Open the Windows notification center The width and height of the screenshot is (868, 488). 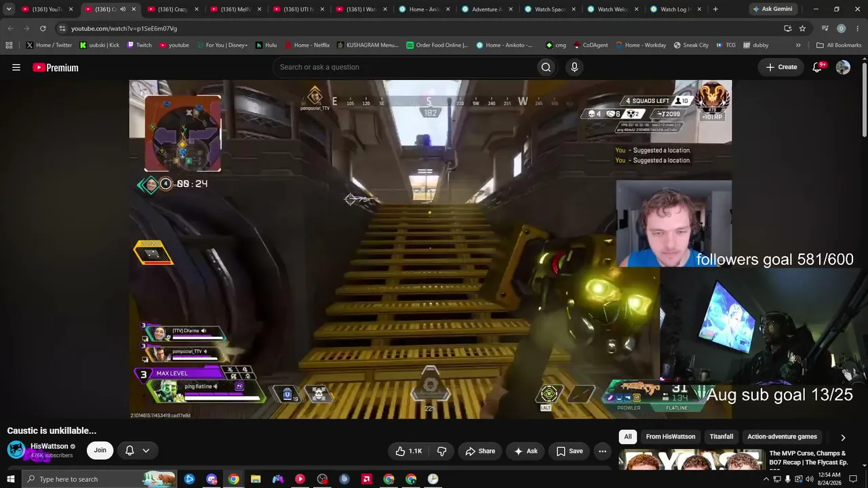853,479
